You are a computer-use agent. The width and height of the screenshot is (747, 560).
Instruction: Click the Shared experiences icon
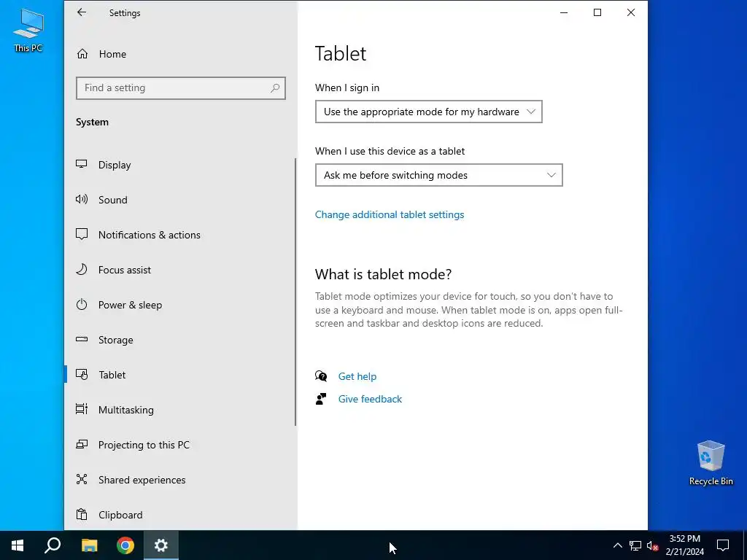click(82, 480)
